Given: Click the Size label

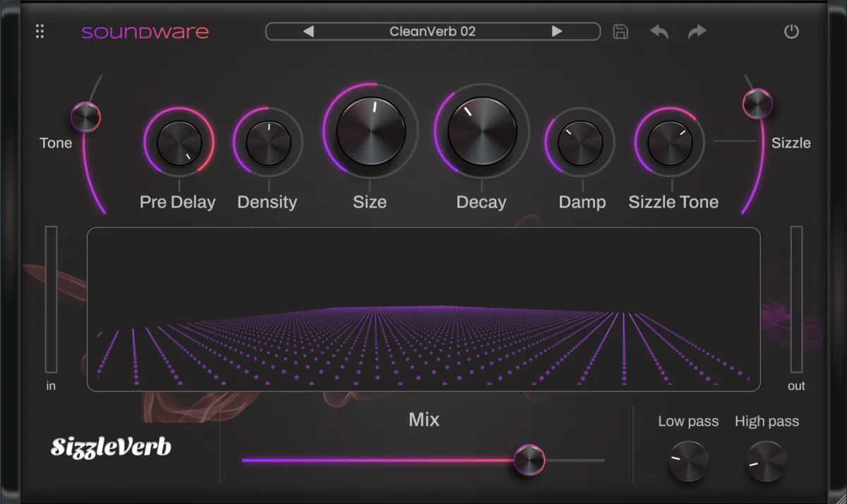Looking at the screenshot, I should pyautogui.click(x=370, y=202).
